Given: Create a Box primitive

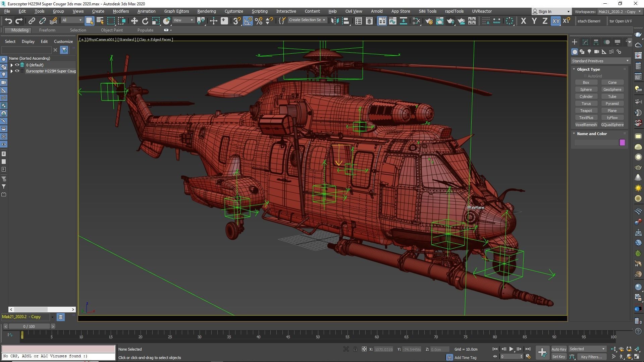Looking at the screenshot, I should coord(586,82).
